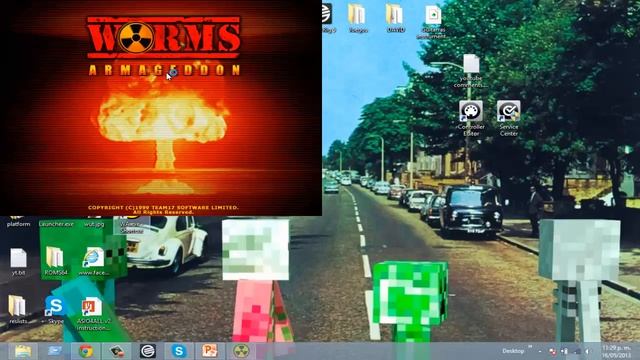Screen dimensions: 640x360
Task: Open the folder icon in the desktop's bottom-left corner
Action: [17, 309]
